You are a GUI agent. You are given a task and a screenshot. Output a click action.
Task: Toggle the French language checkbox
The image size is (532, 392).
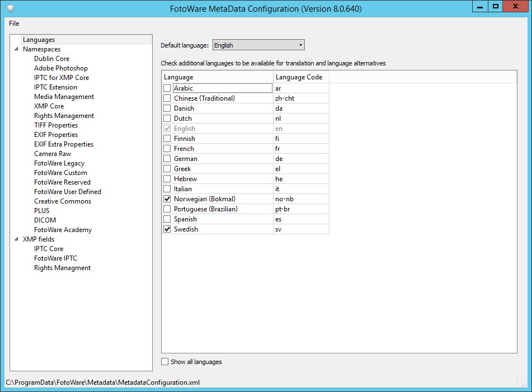(167, 149)
